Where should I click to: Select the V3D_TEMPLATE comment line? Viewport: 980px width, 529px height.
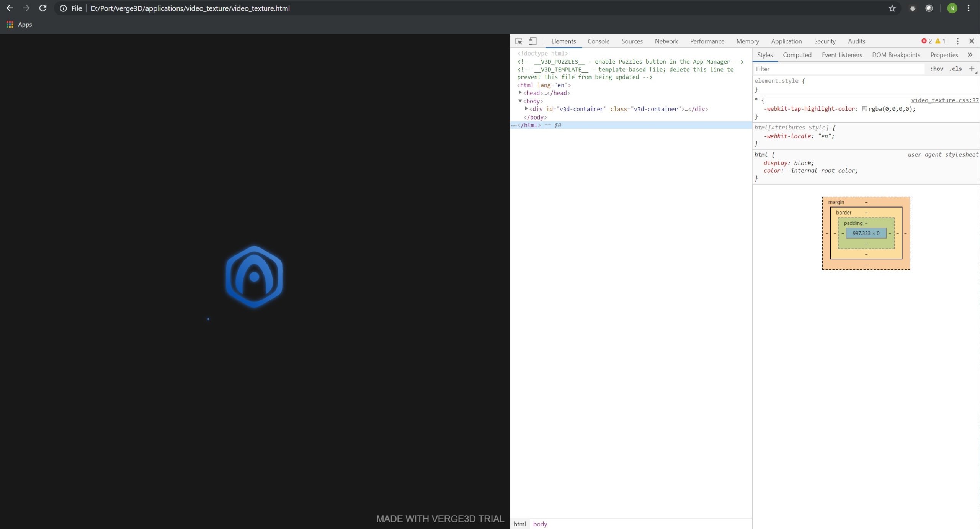[626, 73]
